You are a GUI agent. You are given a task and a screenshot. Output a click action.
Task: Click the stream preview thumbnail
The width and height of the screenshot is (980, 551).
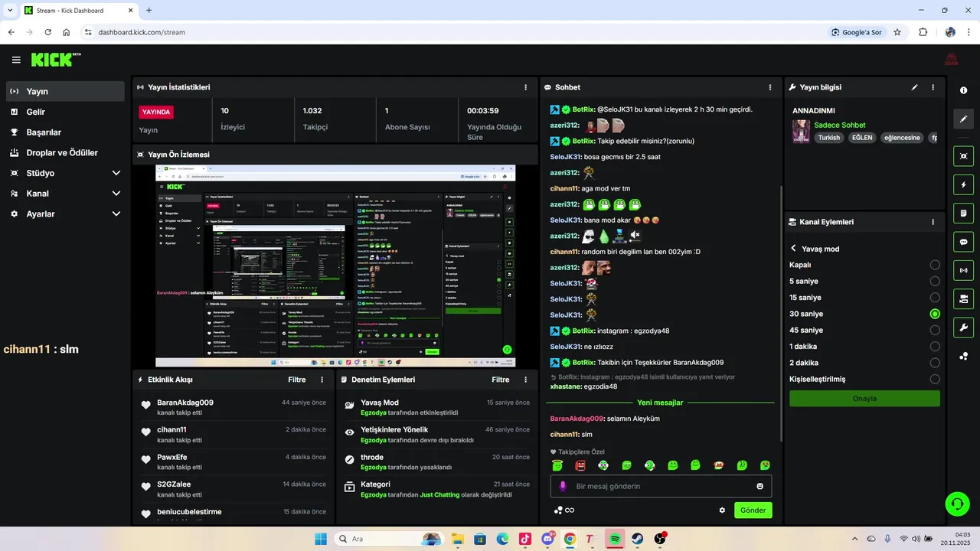click(x=335, y=266)
